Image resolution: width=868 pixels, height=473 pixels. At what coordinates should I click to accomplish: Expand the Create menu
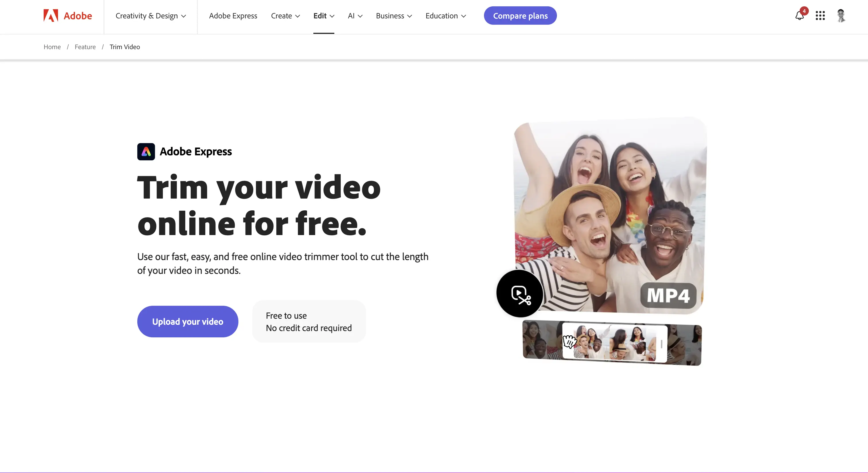[x=286, y=16]
